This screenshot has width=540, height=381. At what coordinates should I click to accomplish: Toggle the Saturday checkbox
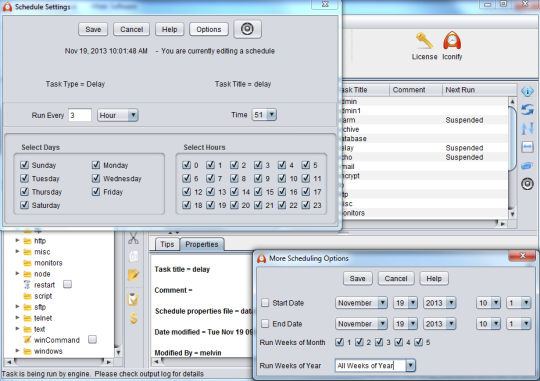pyautogui.click(x=24, y=205)
